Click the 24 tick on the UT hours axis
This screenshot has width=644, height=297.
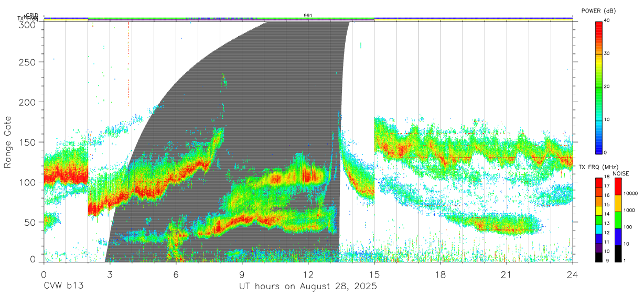[573, 274]
